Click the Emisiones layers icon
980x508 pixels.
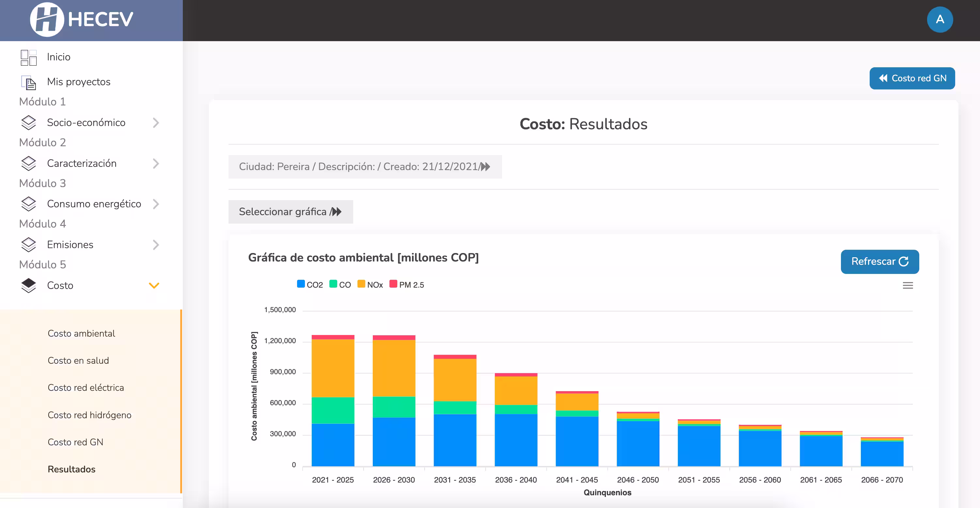(x=28, y=245)
